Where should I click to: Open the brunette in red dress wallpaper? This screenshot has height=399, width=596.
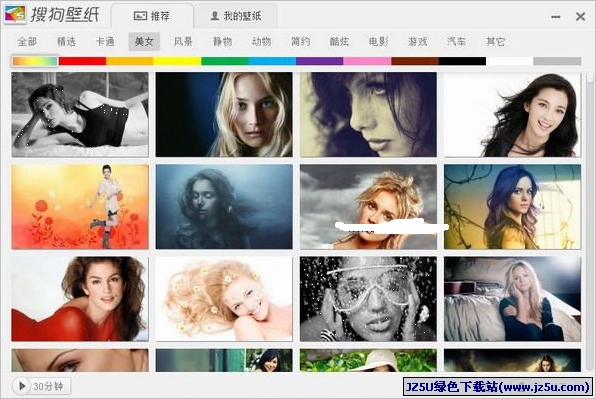(x=80, y=299)
